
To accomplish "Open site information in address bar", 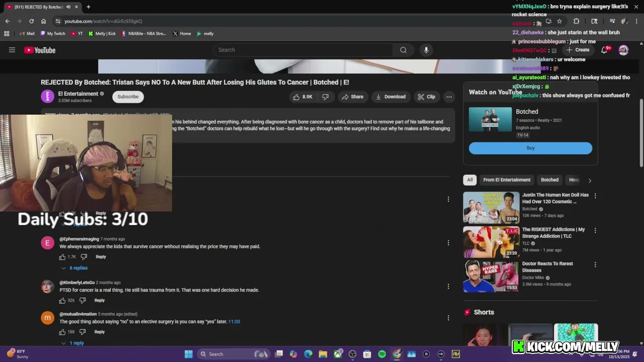I will (58, 21).
